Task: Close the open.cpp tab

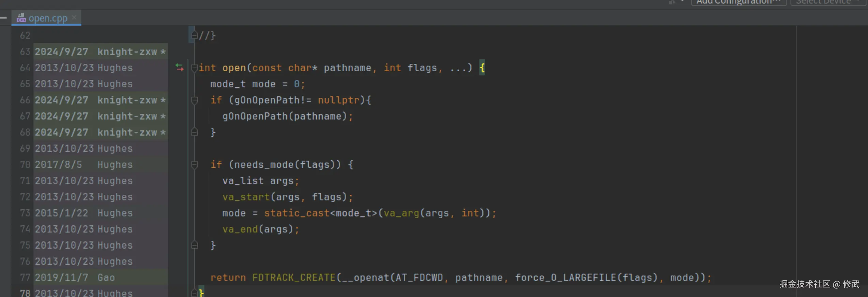Action: tap(74, 17)
